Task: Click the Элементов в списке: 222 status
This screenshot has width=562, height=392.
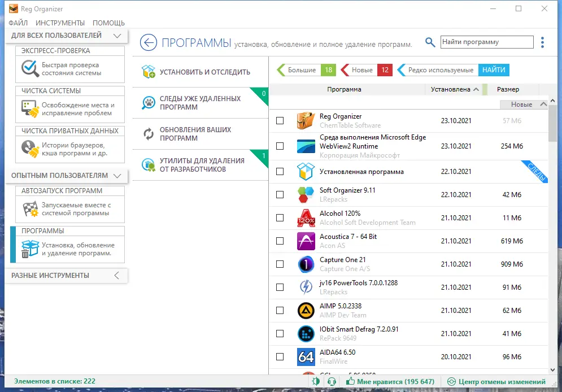Action: [54, 381]
